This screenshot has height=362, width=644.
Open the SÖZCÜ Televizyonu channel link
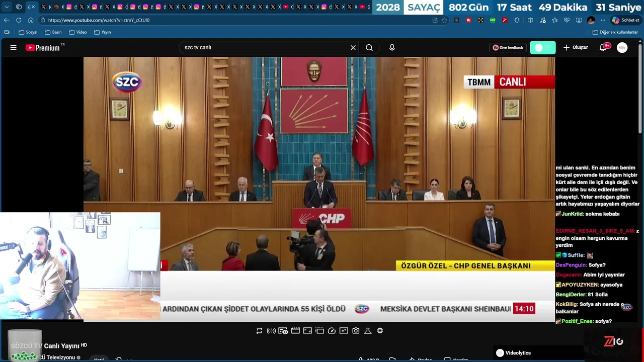(57, 357)
